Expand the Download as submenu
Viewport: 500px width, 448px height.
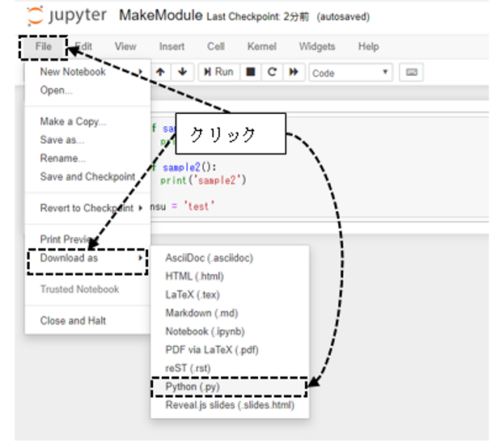coord(89,258)
